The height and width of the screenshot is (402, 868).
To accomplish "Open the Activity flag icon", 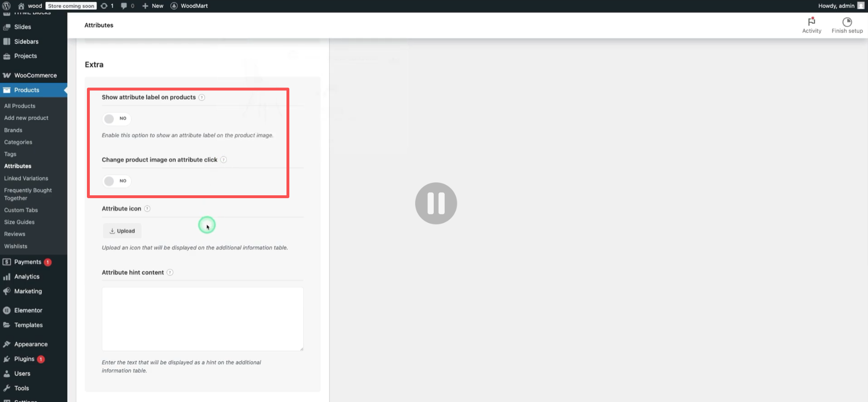I will (x=811, y=21).
